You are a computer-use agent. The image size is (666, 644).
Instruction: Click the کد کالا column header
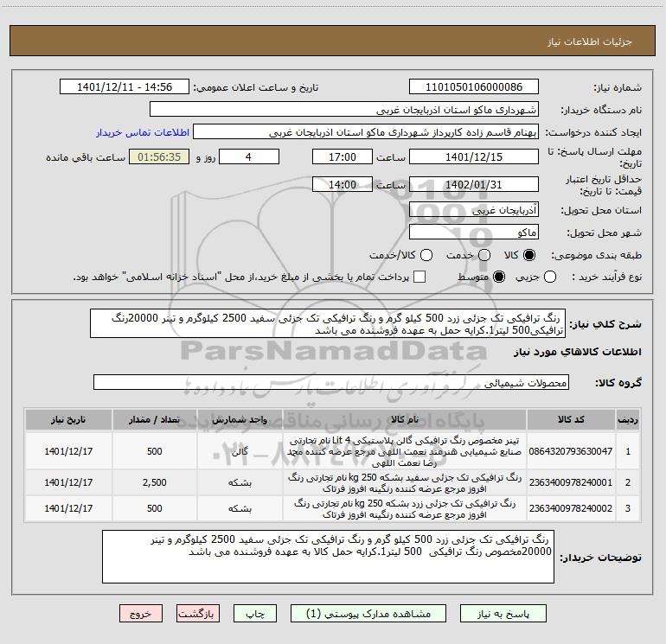click(x=571, y=419)
